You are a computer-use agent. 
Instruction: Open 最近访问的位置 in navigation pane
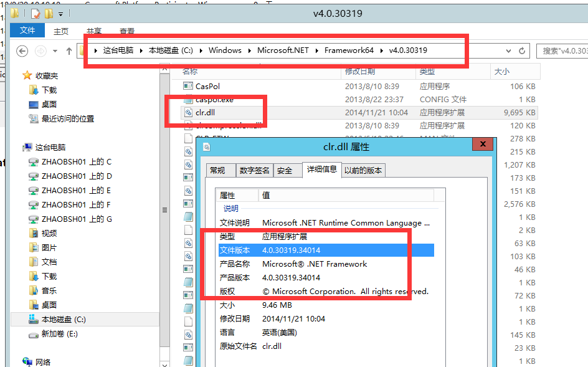[x=67, y=119]
